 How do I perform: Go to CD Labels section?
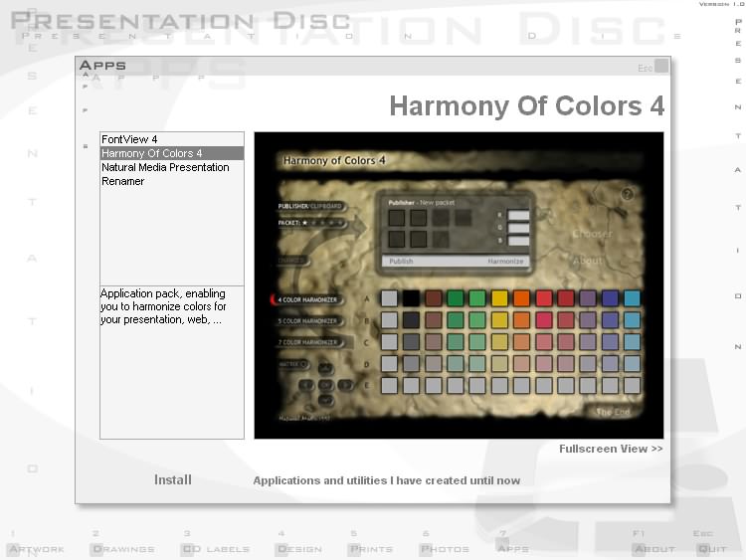click(216, 549)
